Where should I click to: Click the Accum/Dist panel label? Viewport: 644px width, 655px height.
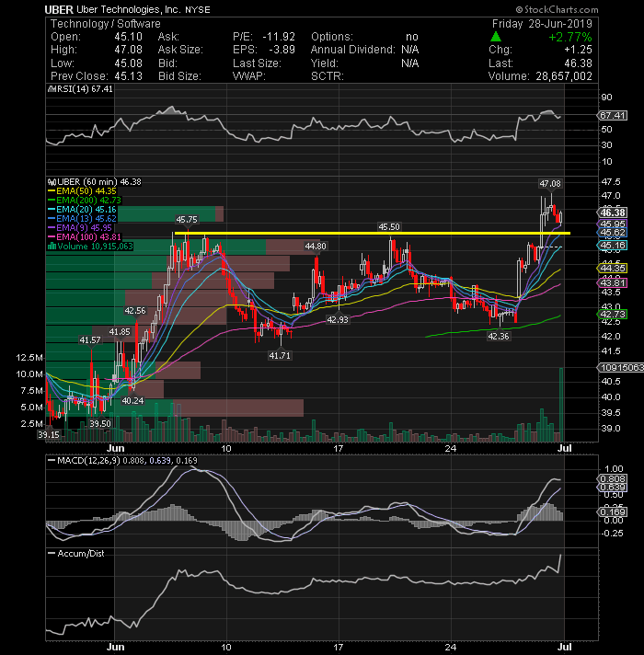click(81, 554)
